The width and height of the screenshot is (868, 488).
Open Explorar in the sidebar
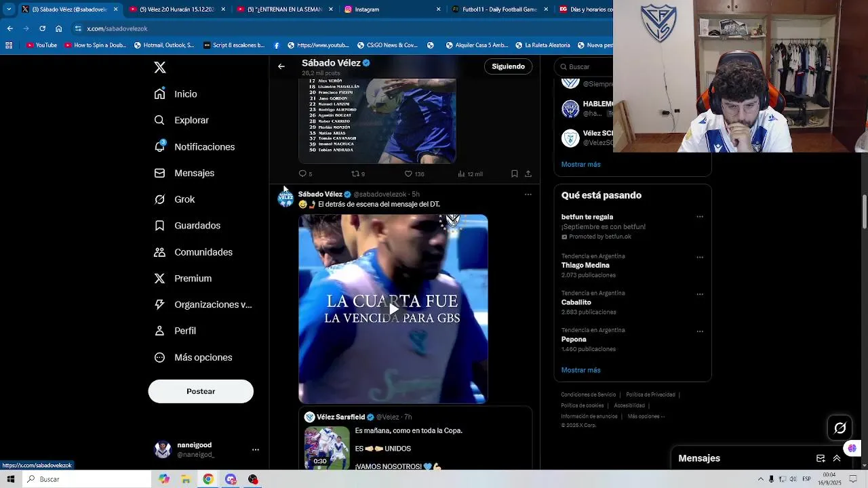click(181, 120)
